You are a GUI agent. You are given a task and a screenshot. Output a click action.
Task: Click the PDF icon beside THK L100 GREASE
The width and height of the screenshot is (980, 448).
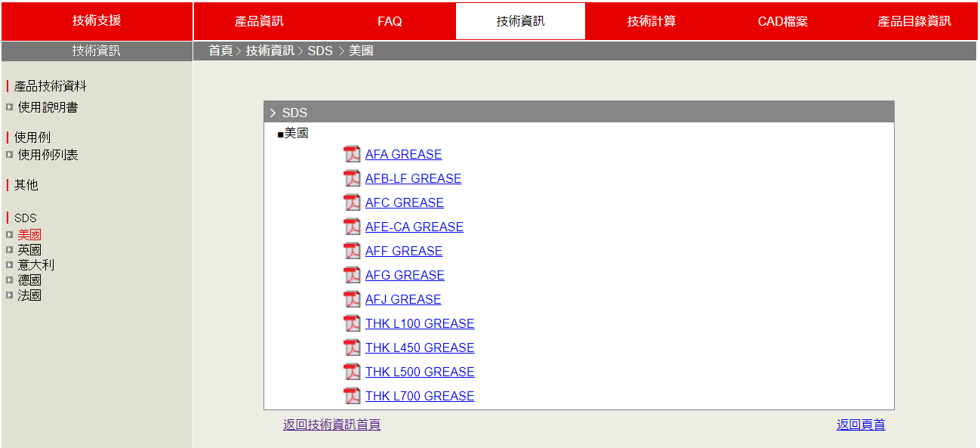pos(352,323)
